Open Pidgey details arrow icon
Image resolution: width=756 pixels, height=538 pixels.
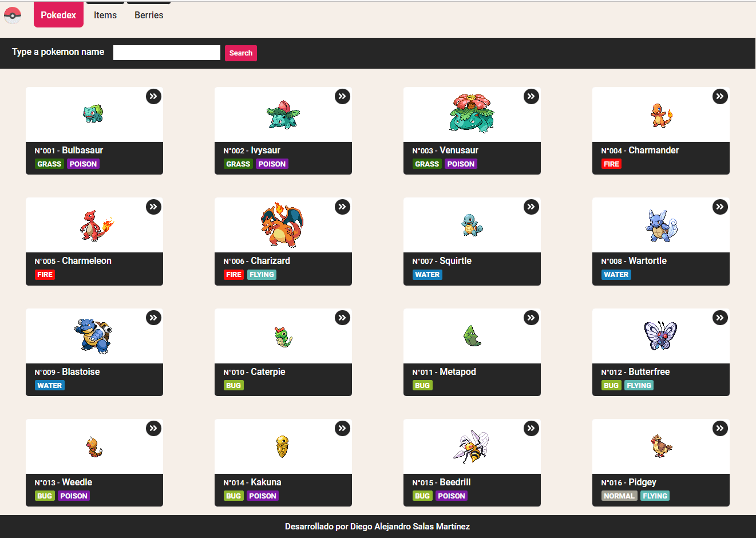coord(720,428)
